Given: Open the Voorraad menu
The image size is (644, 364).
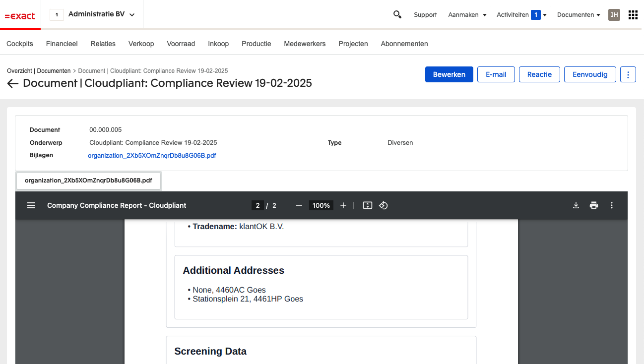Looking at the screenshot, I should [181, 44].
